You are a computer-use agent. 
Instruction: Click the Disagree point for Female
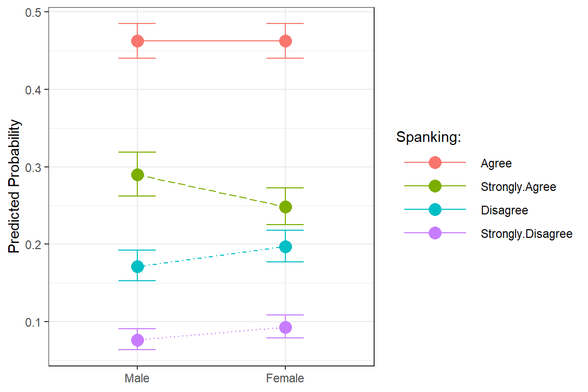[x=285, y=247]
